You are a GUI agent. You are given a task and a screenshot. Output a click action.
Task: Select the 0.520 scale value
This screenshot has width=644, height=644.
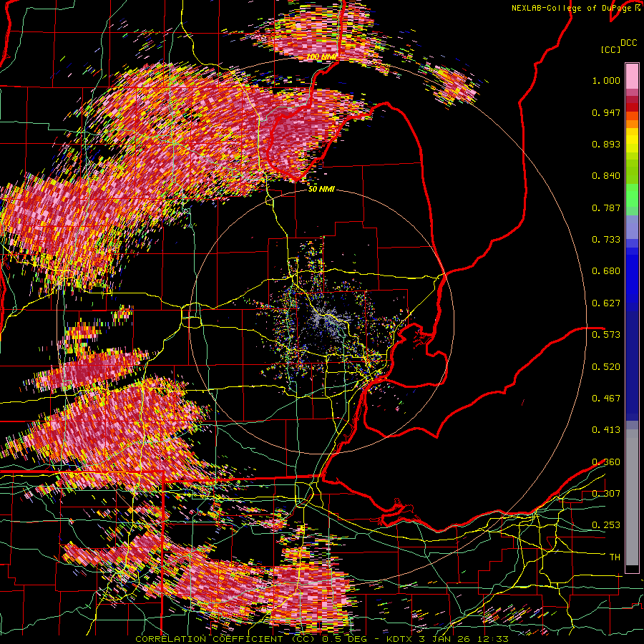(x=606, y=367)
